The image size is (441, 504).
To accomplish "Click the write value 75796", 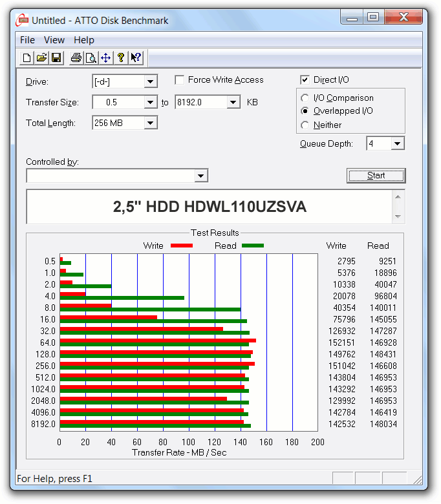I will [x=344, y=319].
